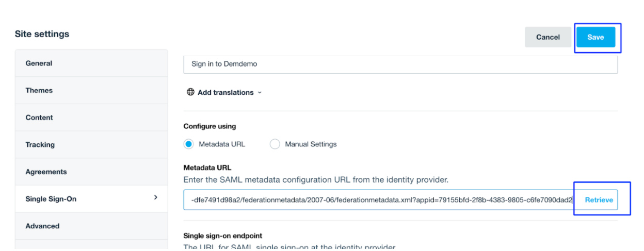Select the Metadata URL radio button
This screenshot has height=251, width=644.
[x=189, y=144]
